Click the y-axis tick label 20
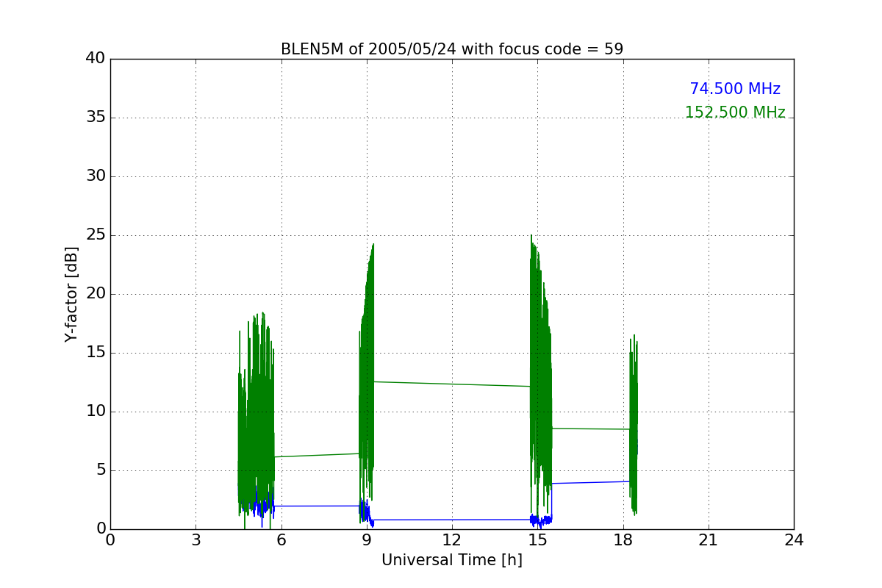The height and width of the screenshot is (588, 882). [96, 294]
